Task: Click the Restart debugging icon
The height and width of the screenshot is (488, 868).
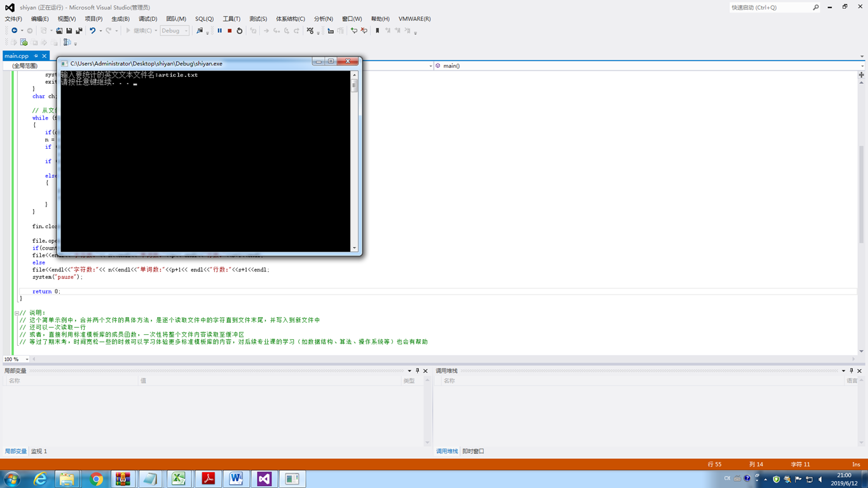Action: tap(240, 30)
